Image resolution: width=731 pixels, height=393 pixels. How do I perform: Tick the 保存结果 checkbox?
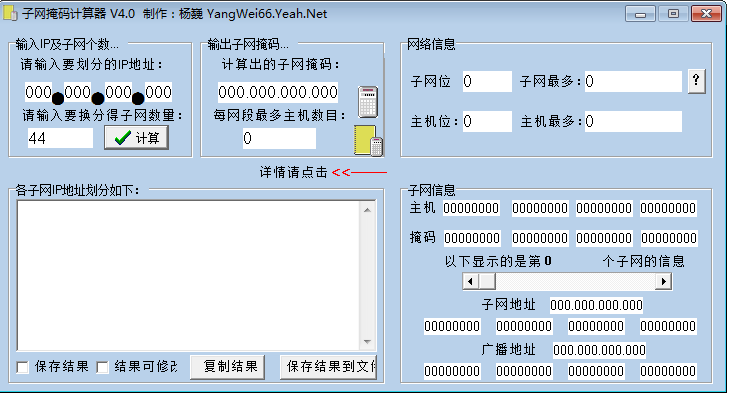click(22, 367)
